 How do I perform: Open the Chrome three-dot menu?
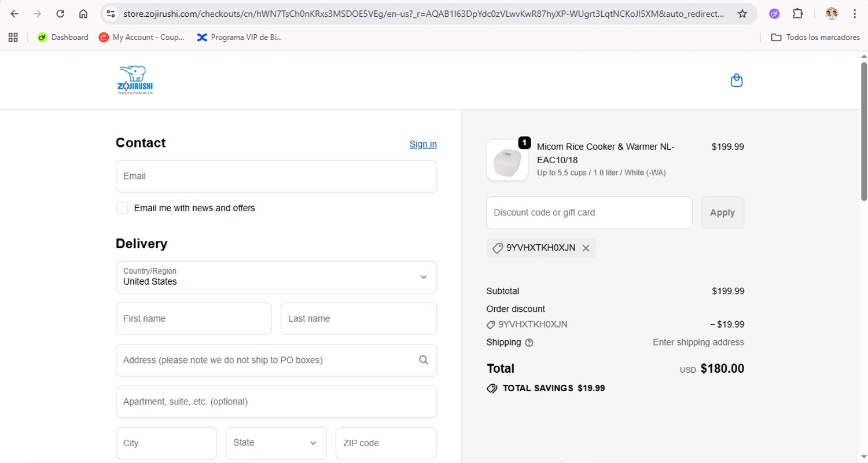[855, 14]
